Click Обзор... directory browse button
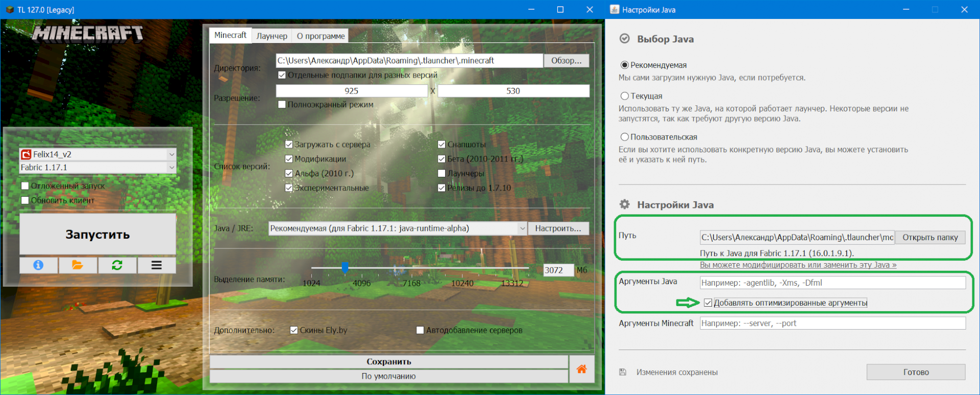The width and height of the screenshot is (980, 395). (566, 60)
